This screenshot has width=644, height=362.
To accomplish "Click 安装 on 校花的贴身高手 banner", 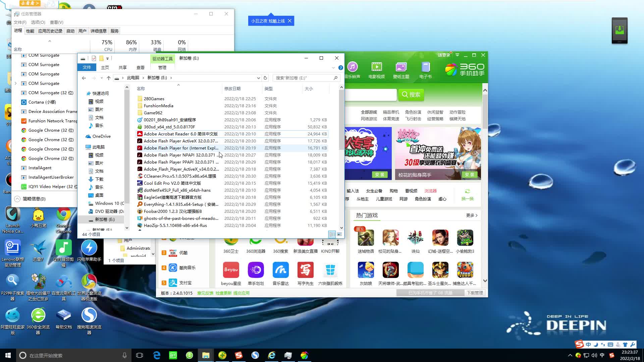I will pos(470,175).
